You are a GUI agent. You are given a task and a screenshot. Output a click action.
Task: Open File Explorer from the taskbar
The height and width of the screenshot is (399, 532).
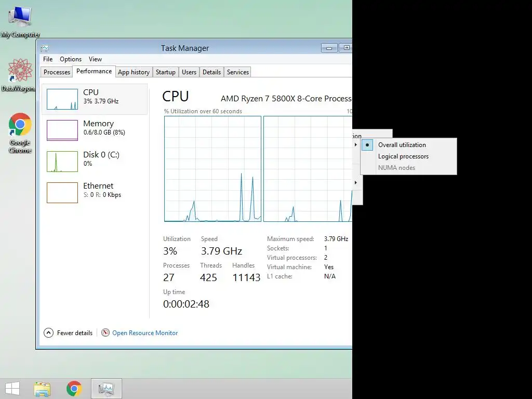[x=42, y=389]
